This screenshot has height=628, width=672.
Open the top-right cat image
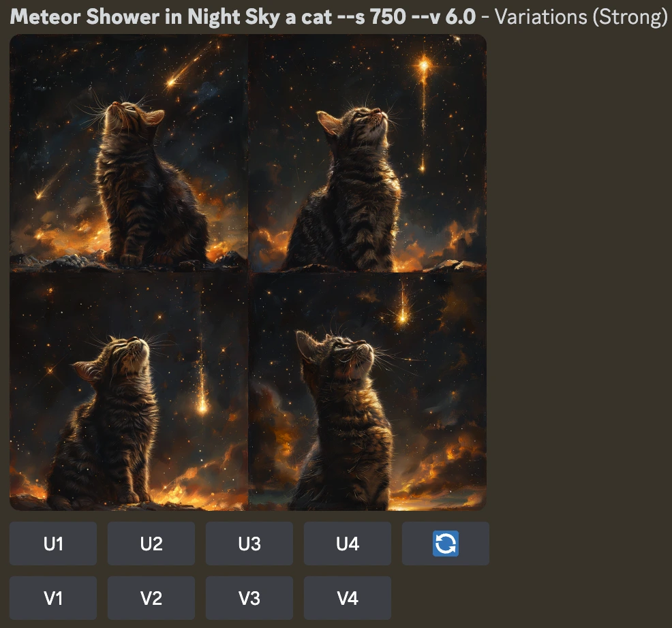pos(367,153)
